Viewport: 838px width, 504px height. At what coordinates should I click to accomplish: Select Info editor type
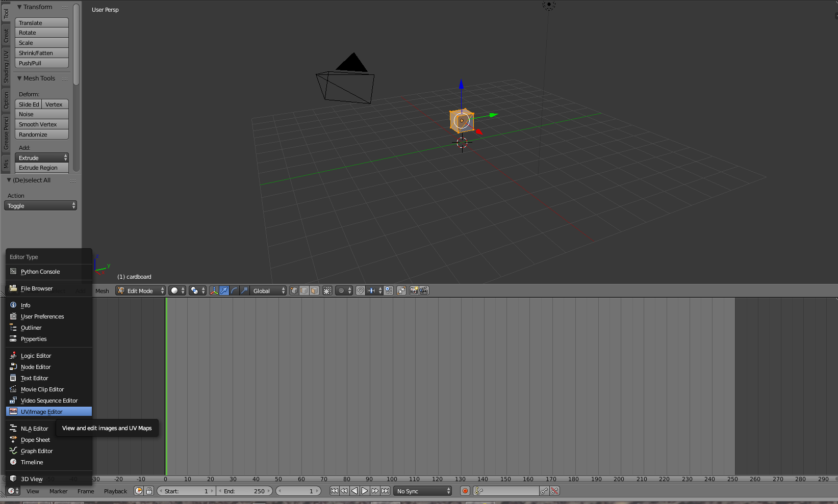tap(49, 305)
